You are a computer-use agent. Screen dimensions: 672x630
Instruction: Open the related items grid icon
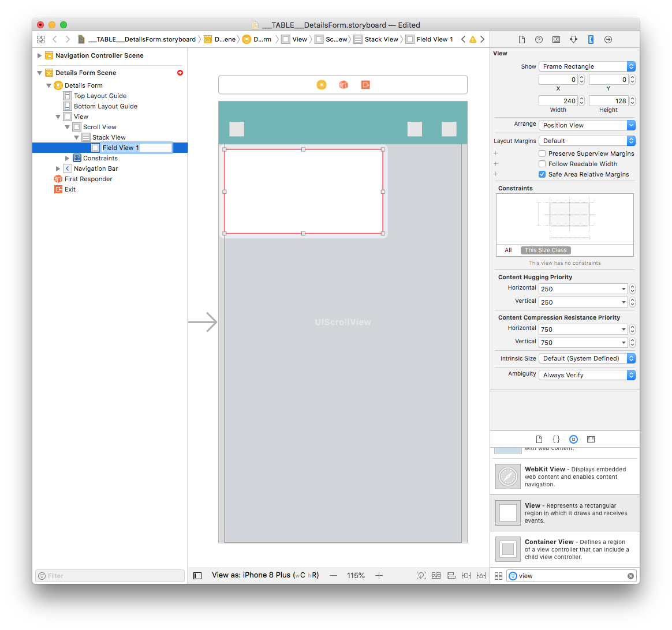click(41, 39)
